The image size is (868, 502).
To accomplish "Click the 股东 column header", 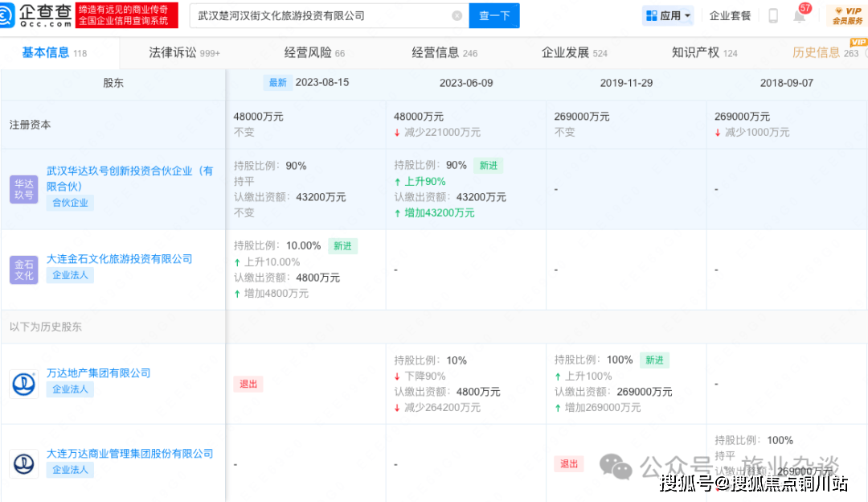I will coord(113,83).
